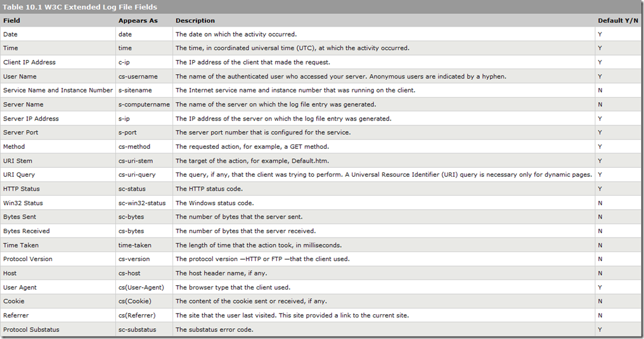Select the 'cs(User-Agent)' cell
This screenshot has width=644, height=339.
coord(144,287)
